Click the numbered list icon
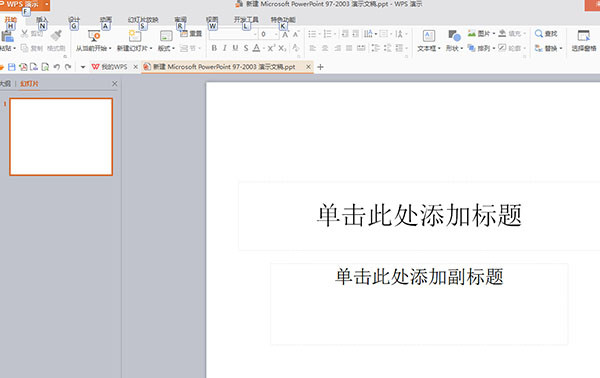Viewport: 600px width, 378px height. [328, 34]
